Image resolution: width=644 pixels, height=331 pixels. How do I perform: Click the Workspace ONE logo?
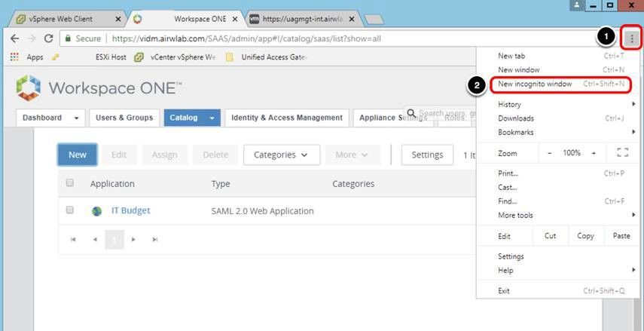coord(29,87)
